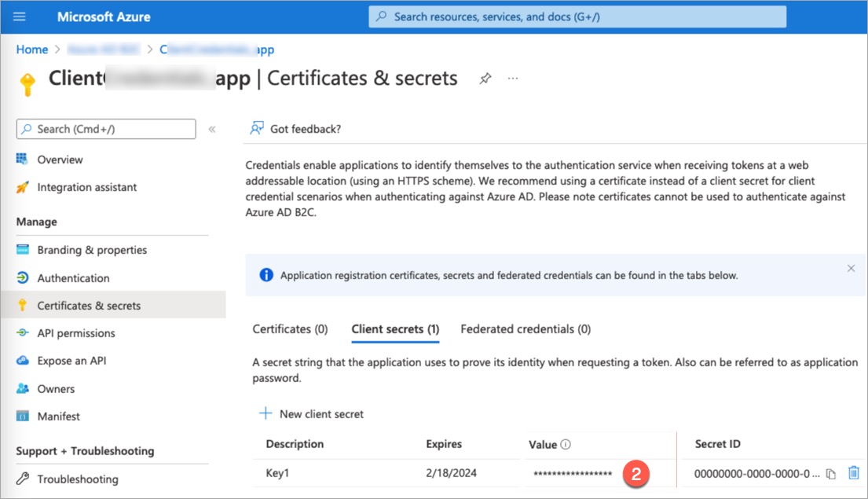Open the Overview page

(x=60, y=160)
